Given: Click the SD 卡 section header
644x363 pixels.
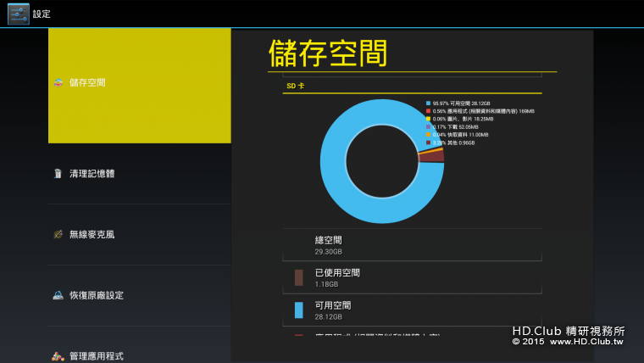Looking at the screenshot, I should 295,86.
